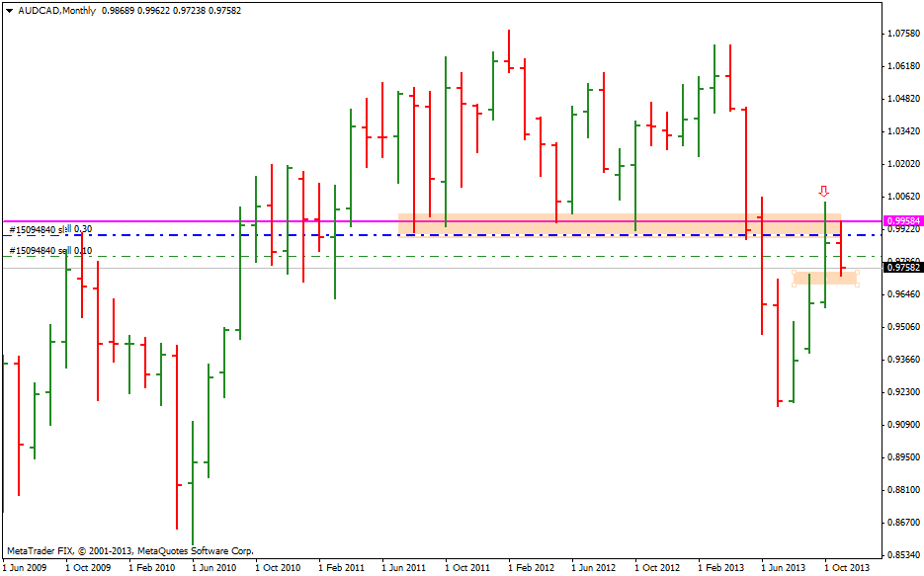Select the small orange rectangle near 0.9700
This screenshot has width=924, height=576.
click(x=825, y=279)
